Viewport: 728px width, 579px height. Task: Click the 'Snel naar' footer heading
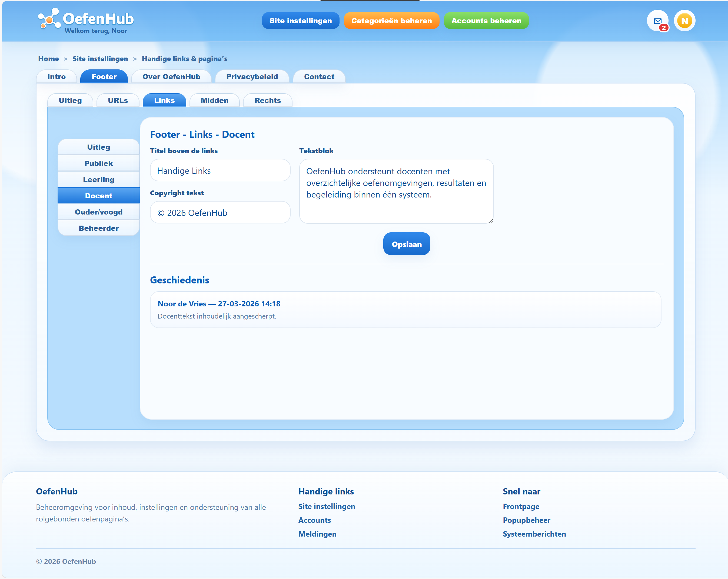521,492
